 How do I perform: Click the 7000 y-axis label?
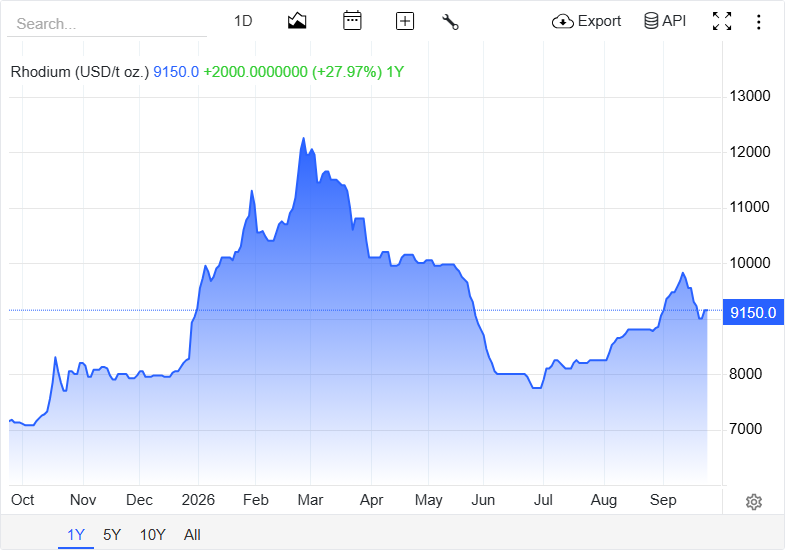click(745, 429)
